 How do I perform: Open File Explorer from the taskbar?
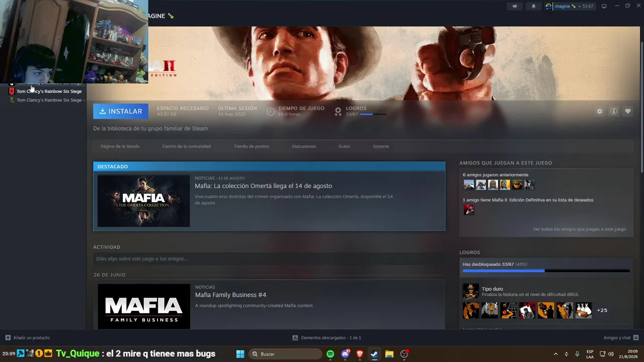(389, 354)
